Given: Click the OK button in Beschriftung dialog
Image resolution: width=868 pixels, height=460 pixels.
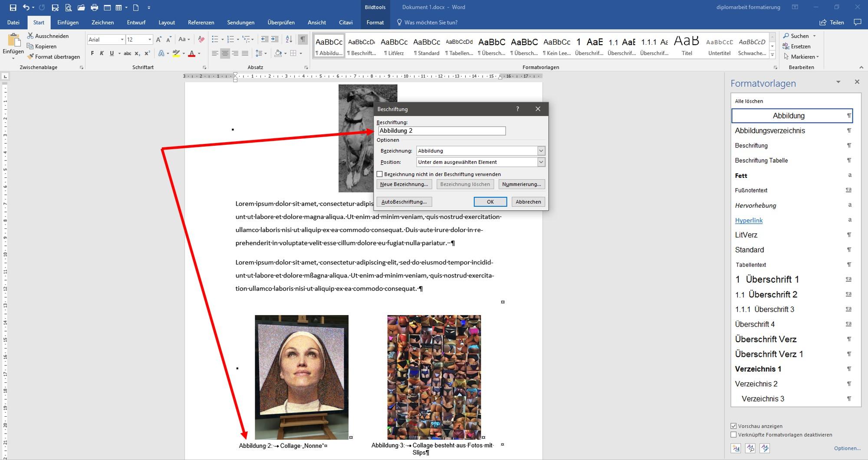Looking at the screenshot, I should pyautogui.click(x=490, y=202).
